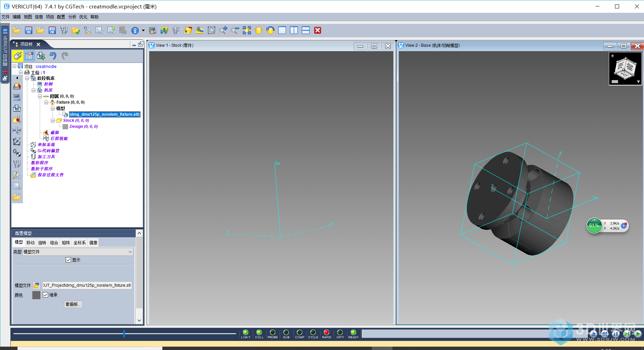Select the 坐标系统 tree item
The height and width of the screenshot is (350, 644).
click(46, 145)
